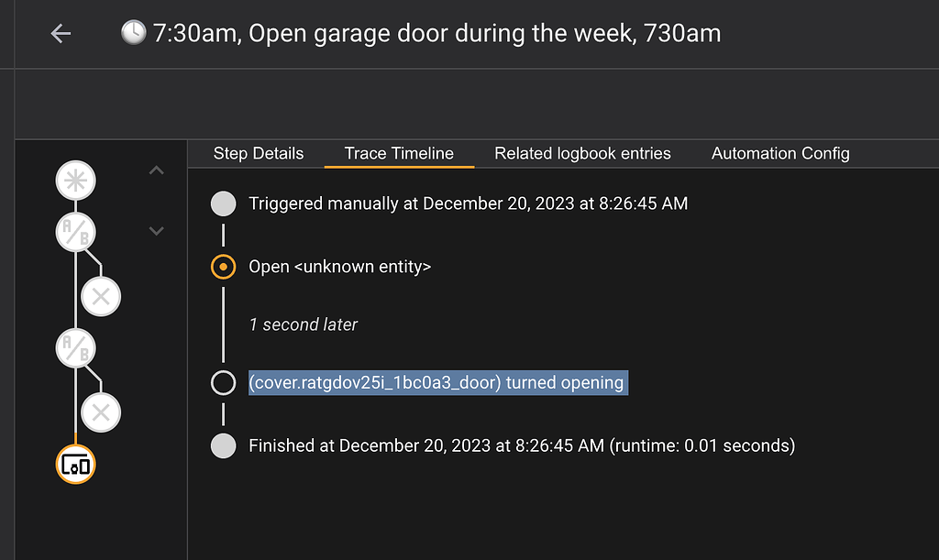
Task: Open the Related logbook entries tab
Action: tap(581, 153)
